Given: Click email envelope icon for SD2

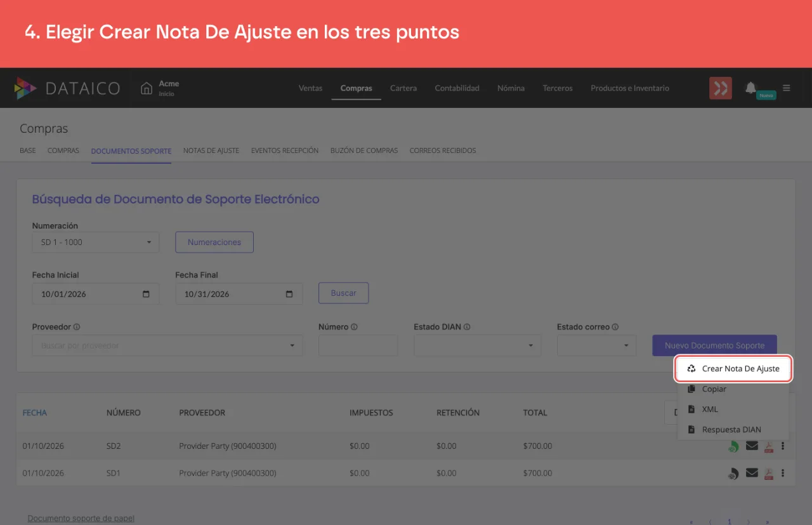Looking at the screenshot, I should [752, 446].
